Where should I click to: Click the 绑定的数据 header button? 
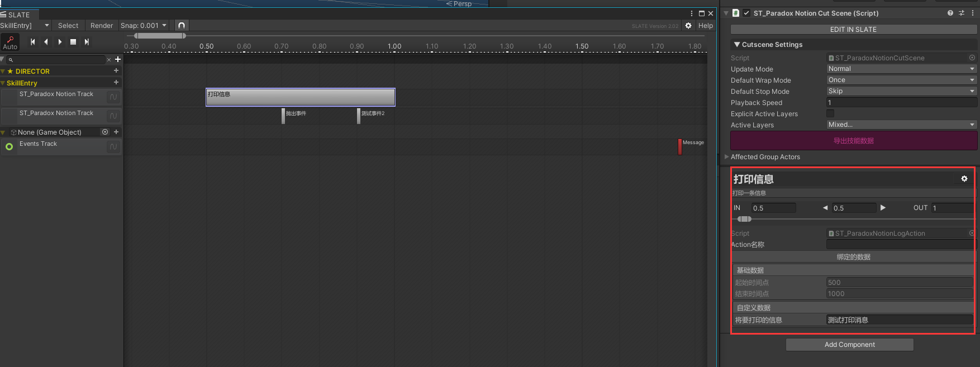(x=854, y=257)
